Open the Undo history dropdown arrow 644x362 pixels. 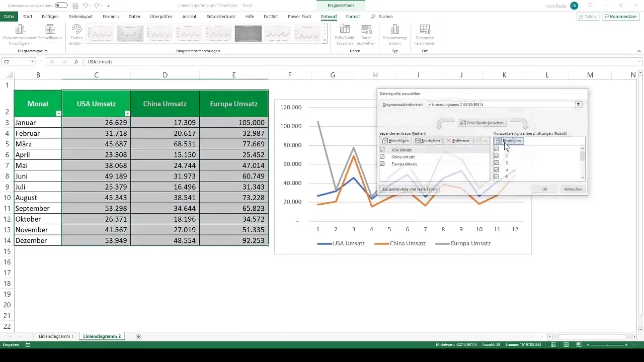(x=90, y=6)
